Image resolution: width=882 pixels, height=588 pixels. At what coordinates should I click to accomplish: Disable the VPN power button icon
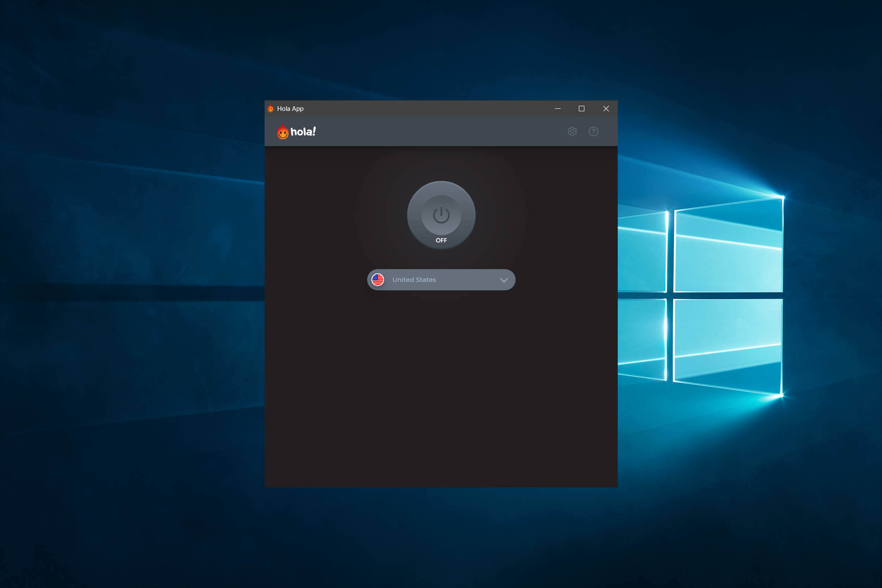[441, 213]
